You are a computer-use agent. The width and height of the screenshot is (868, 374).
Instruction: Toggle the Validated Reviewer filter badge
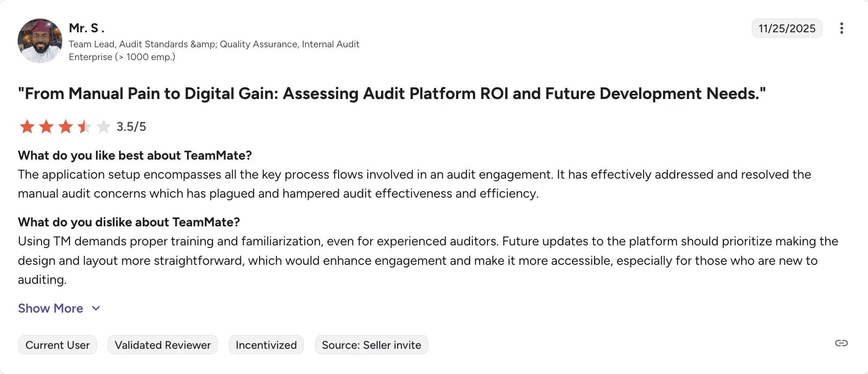click(162, 345)
